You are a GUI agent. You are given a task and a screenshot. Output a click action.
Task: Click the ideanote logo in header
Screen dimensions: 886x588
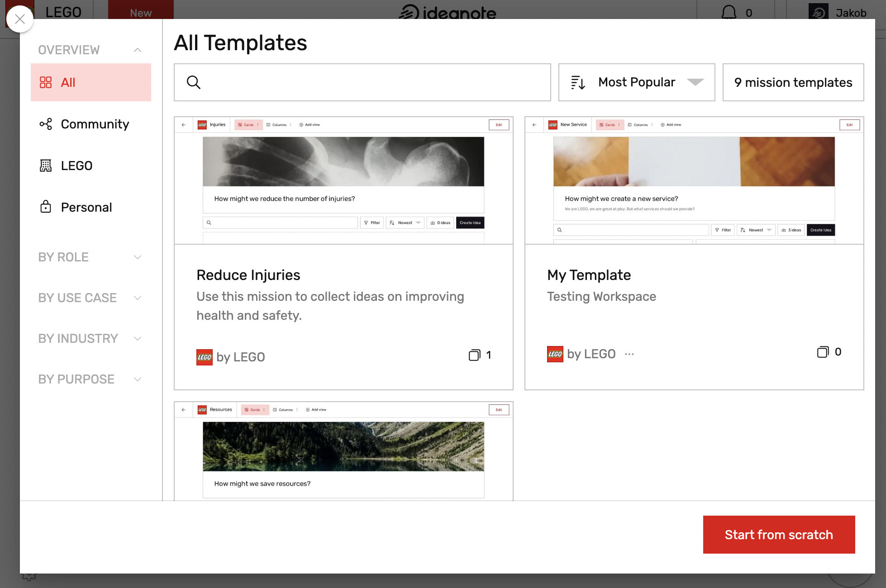(x=448, y=12)
